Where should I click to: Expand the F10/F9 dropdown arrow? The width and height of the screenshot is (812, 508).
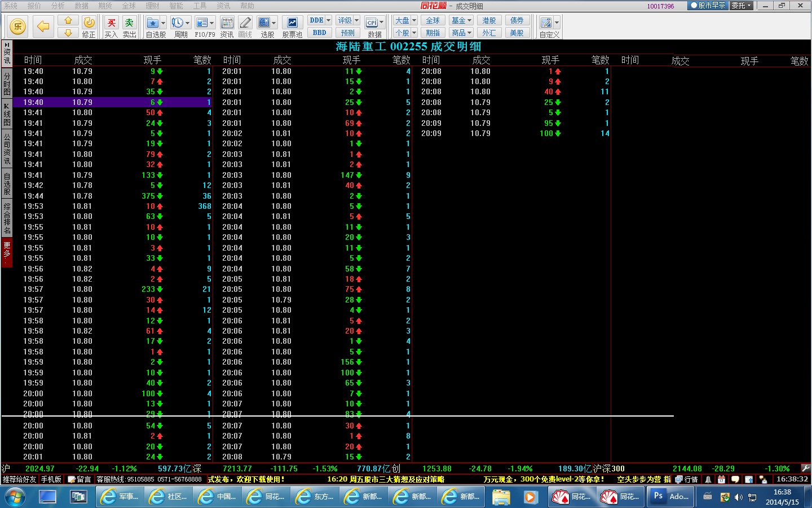click(x=212, y=23)
